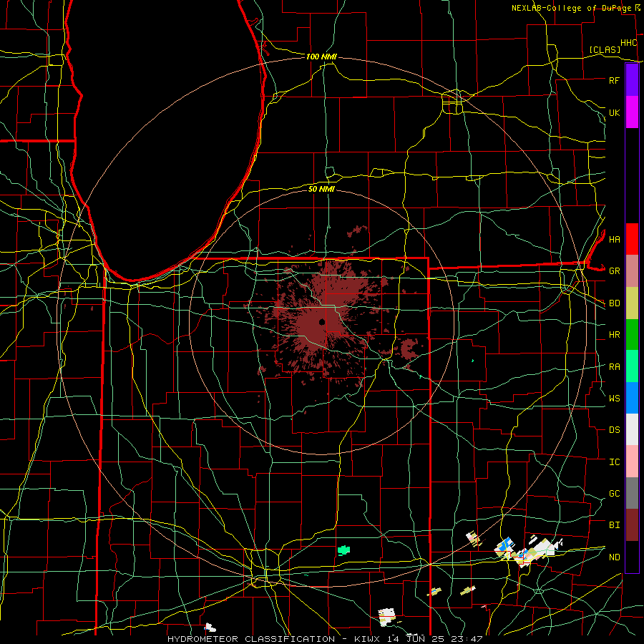Screen dimensions: 644x644
Task: Click the gray GC legend swatch
Action: click(632, 493)
